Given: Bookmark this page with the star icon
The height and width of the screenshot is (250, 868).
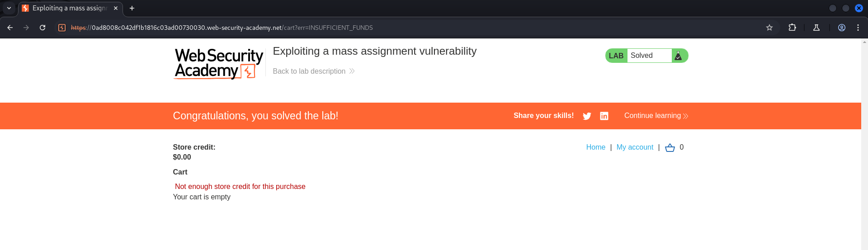Looking at the screenshot, I should pos(769,28).
